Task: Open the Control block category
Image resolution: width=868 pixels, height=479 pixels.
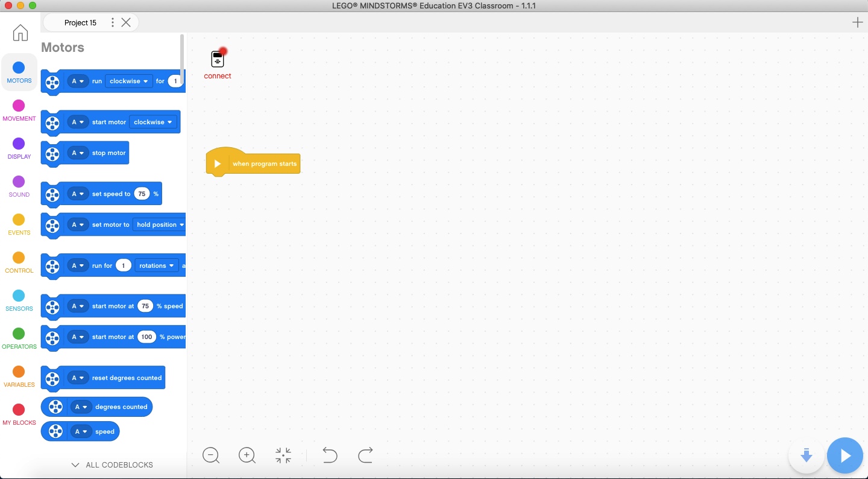Action: (19, 262)
